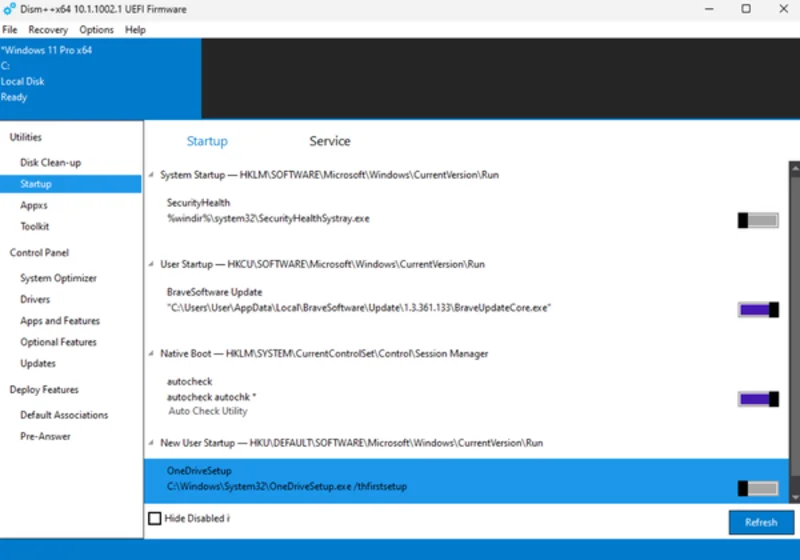Open the Help menu

[x=135, y=30]
